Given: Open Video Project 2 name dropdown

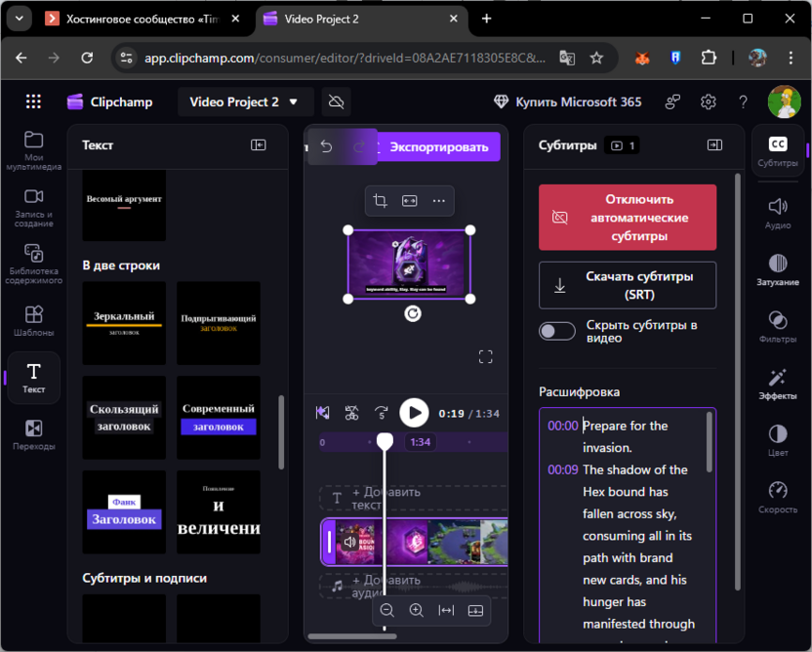Looking at the screenshot, I should (x=244, y=102).
